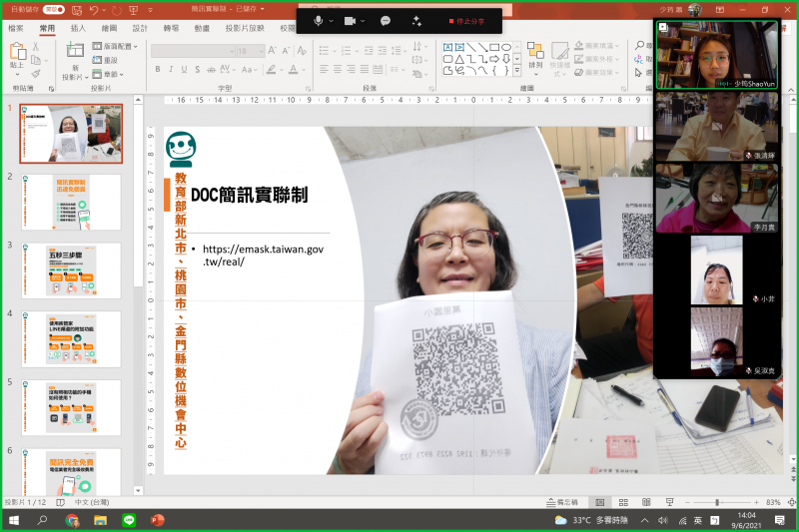Adjust the zoom slider in status bar
The height and width of the screenshot is (532, 799).
[x=717, y=502]
